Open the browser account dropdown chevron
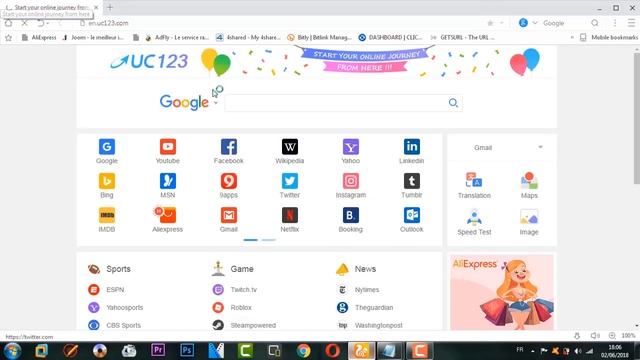640x360 pixels. click(x=535, y=23)
